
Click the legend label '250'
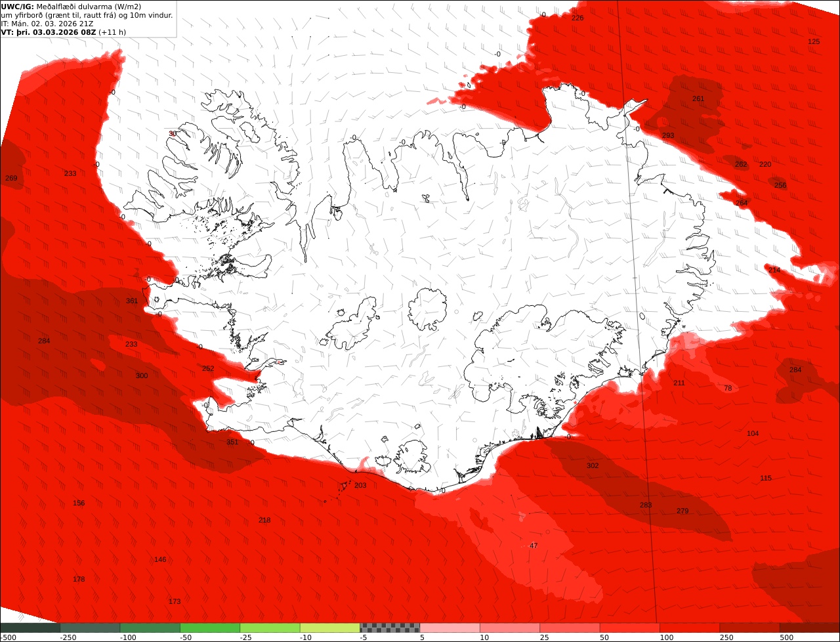[728, 637]
